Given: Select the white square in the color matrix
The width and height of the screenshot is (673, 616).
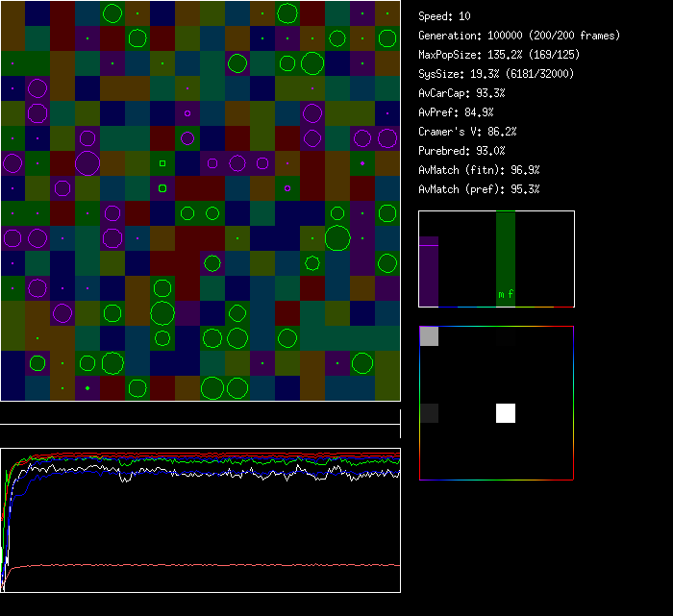Looking at the screenshot, I should pos(506,413).
